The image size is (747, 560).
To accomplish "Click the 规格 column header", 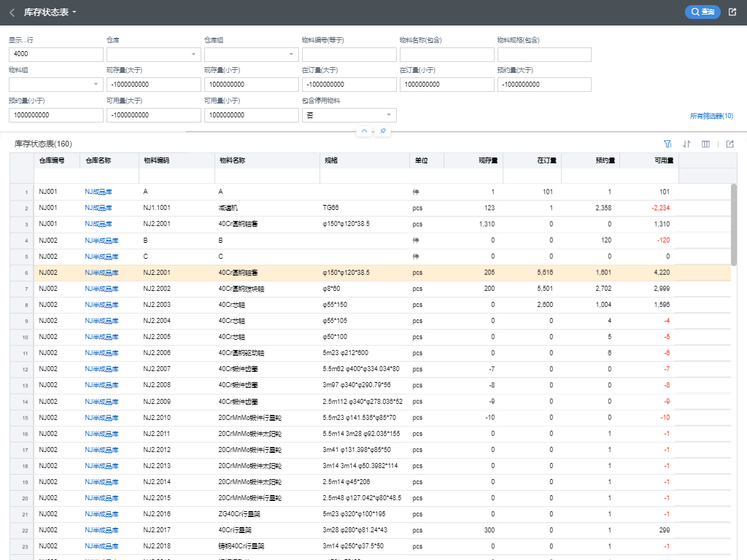I will [365, 160].
